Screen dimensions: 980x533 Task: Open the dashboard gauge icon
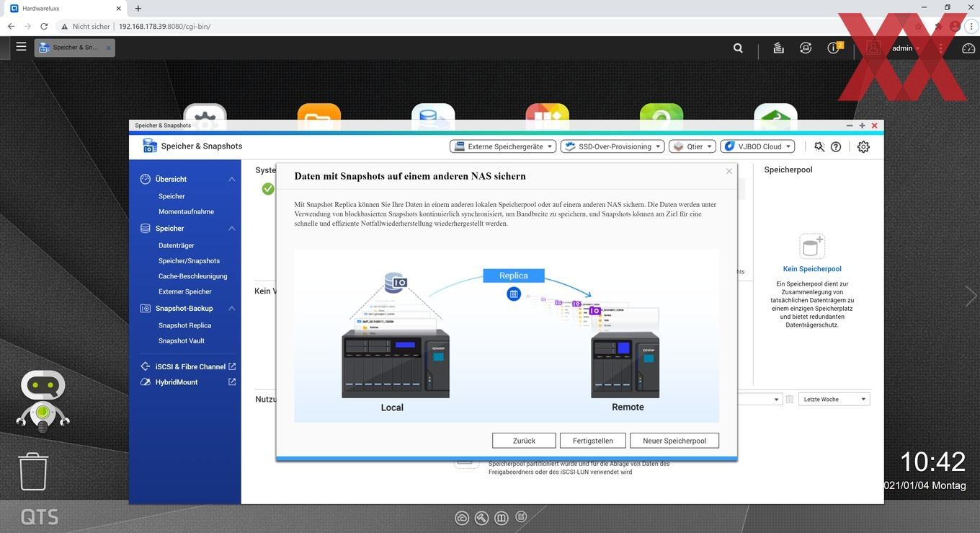coord(969,48)
